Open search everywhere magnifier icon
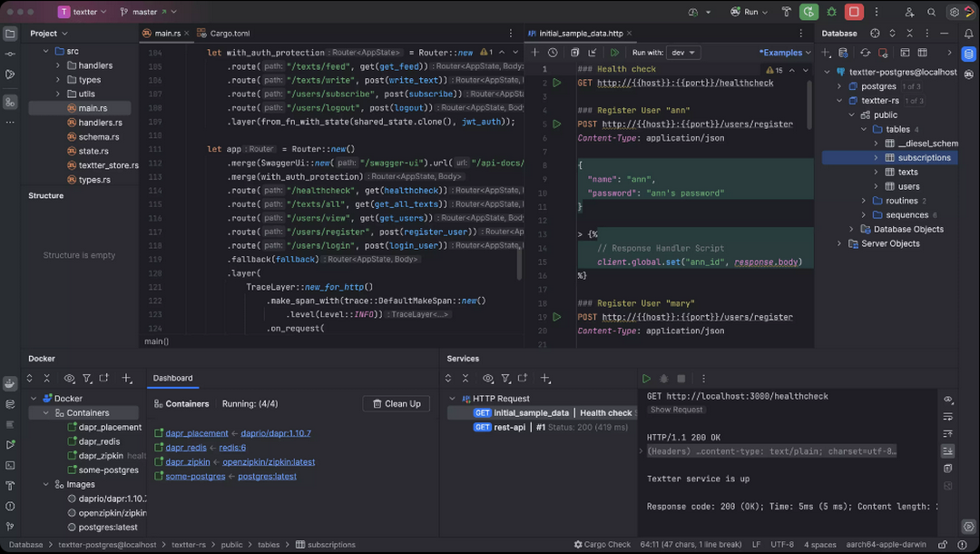Viewport: 980px width, 554px height. coord(931,12)
